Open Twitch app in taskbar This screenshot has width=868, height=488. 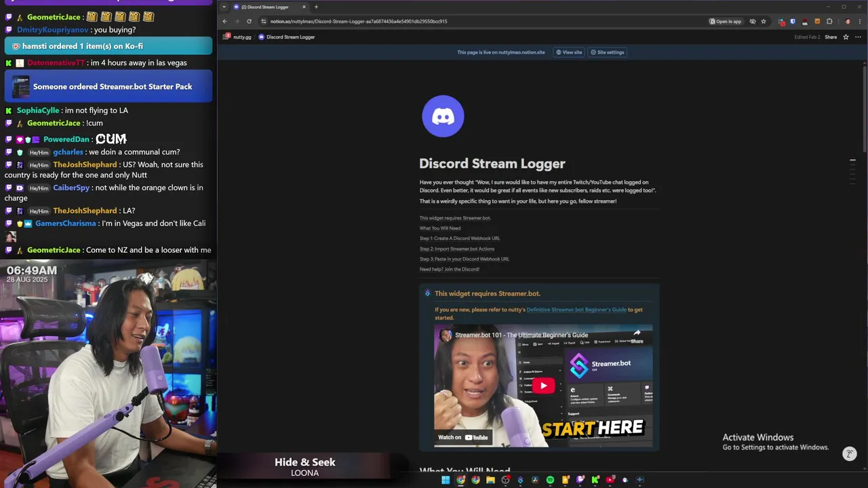580,480
